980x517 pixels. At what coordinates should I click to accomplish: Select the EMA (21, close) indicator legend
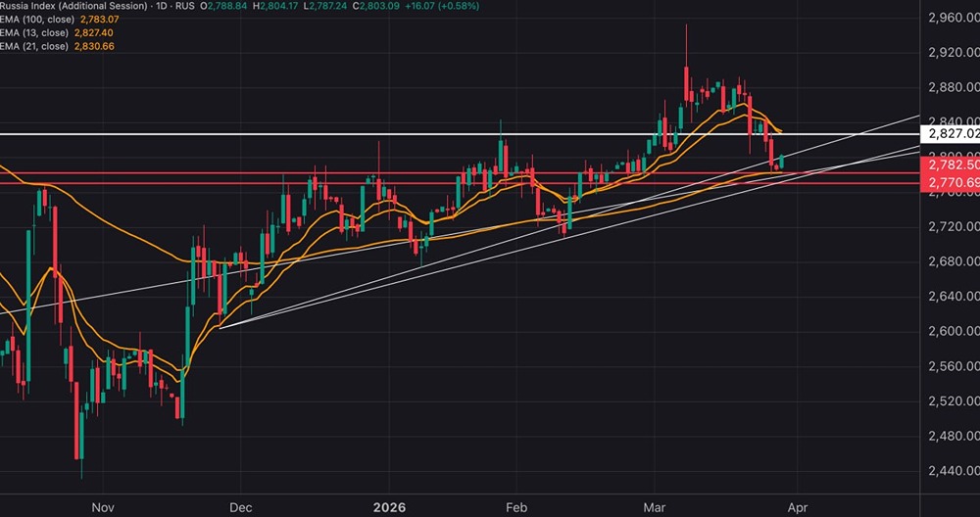[x=34, y=46]
